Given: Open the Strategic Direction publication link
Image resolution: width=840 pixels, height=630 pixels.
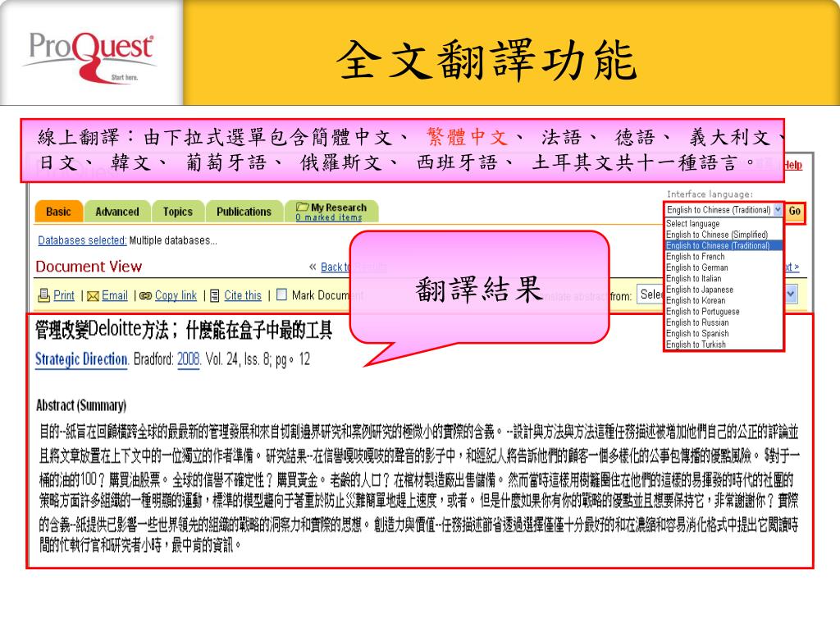Looking at the screenshot, I should click(x=81, y=359).
